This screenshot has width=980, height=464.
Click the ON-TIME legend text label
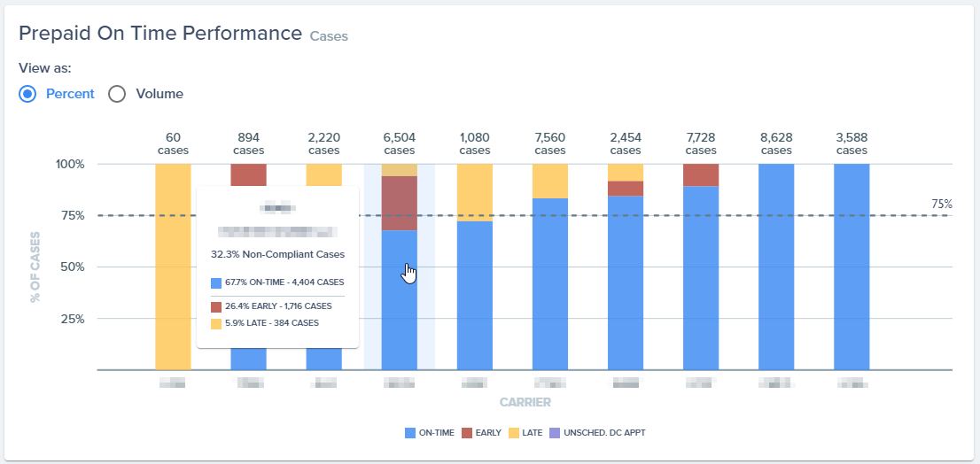pyautogui.click(x=435, y=432)
